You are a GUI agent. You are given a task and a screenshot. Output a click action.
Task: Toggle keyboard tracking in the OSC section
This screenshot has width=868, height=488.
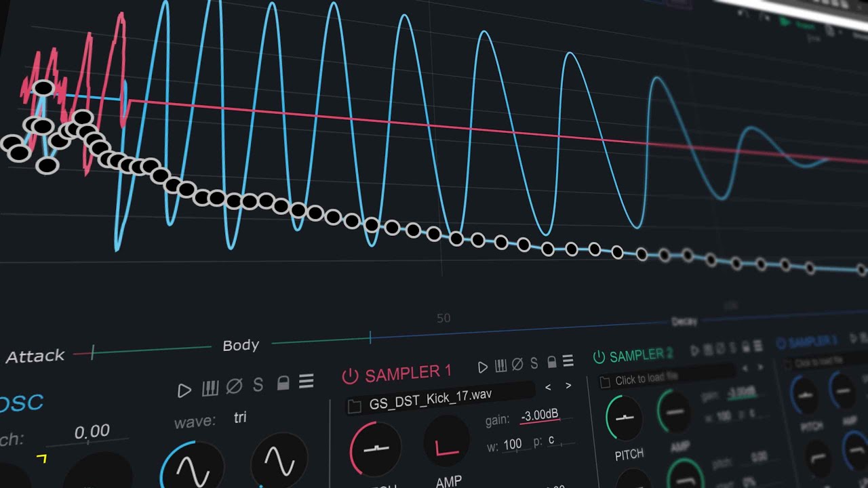210,388
